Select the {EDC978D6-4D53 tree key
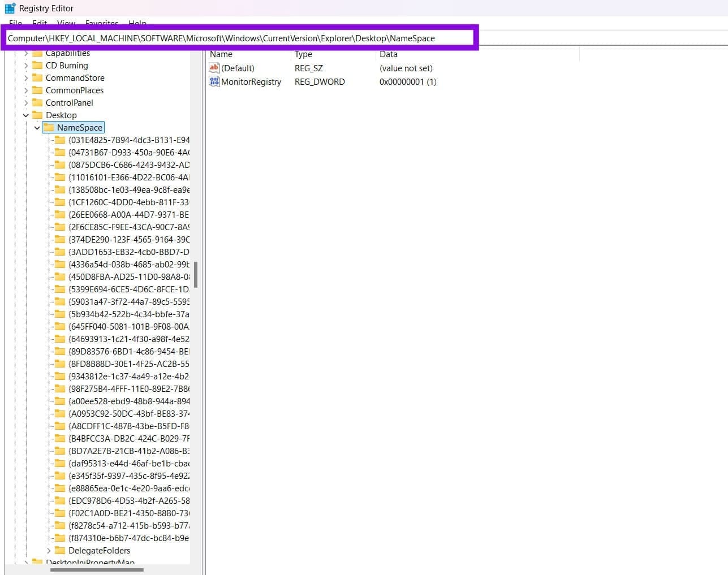728x575 pixels. point(128,500)
